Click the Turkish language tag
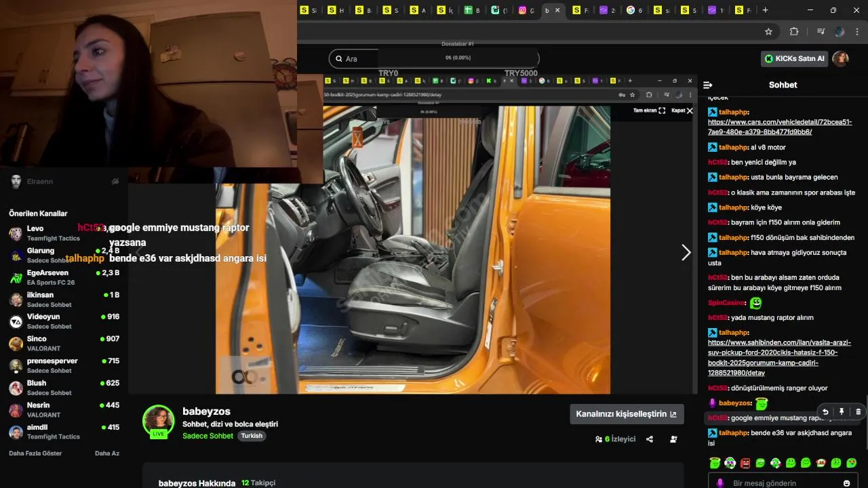Screen dimensions: 868x488 click(x=252, y=436)
